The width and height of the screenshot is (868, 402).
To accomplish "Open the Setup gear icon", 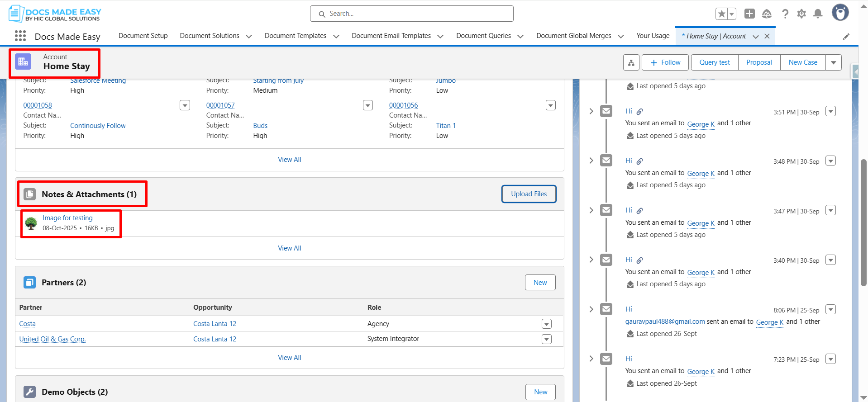I will point(801,14).
